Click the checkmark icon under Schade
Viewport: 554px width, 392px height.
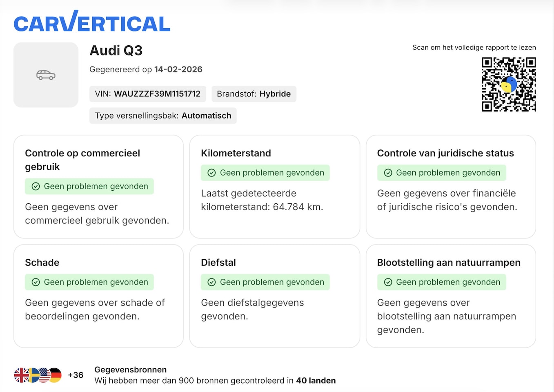pos(36,282)
